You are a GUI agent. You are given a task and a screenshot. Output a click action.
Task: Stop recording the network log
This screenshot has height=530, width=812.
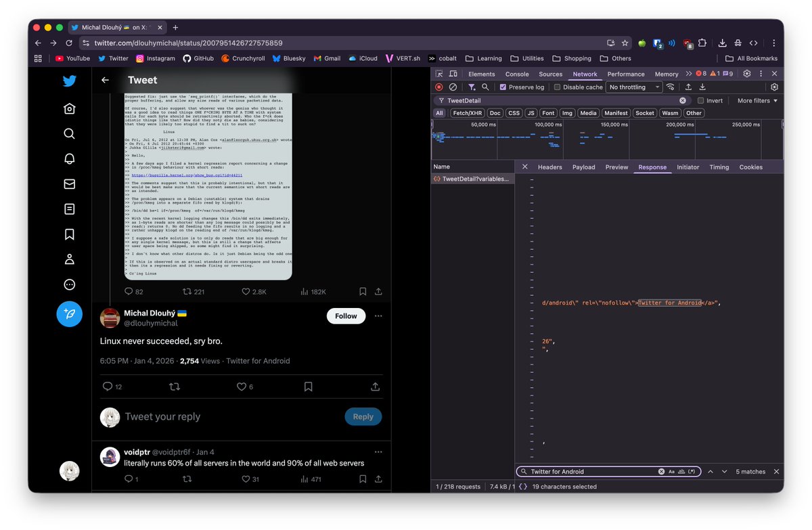pyautogui.click(x=438, y=87)
